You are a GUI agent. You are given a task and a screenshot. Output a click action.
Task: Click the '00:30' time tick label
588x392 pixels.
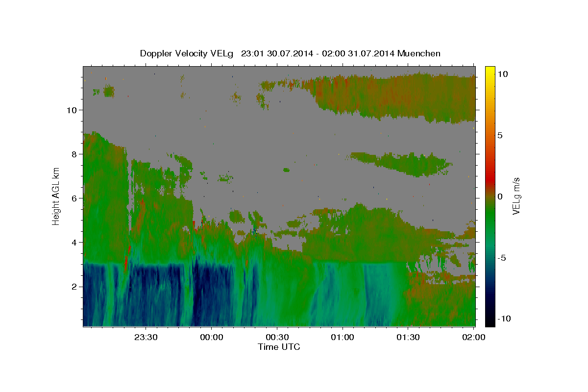pos(277,338)
